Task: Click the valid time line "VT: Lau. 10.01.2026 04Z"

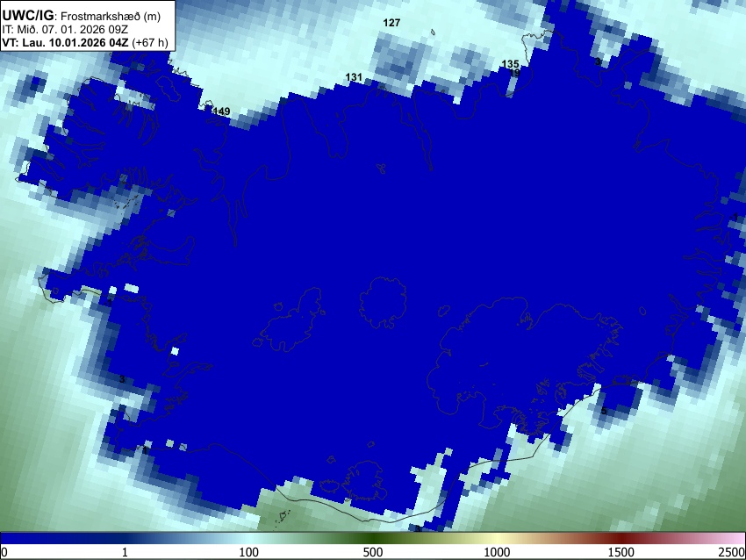Action: (x=65, y=42)
